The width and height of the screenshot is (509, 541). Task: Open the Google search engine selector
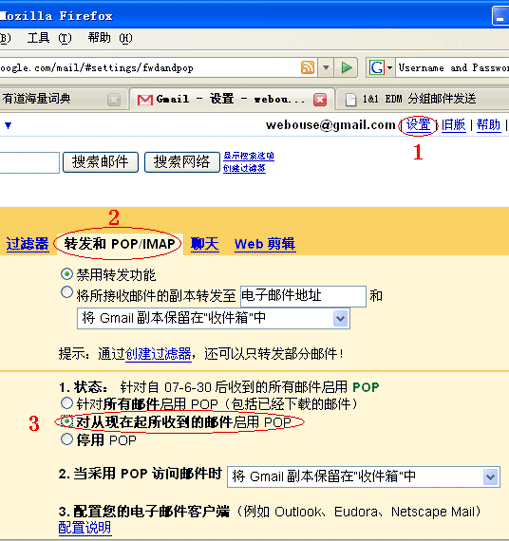click(380, 67)
